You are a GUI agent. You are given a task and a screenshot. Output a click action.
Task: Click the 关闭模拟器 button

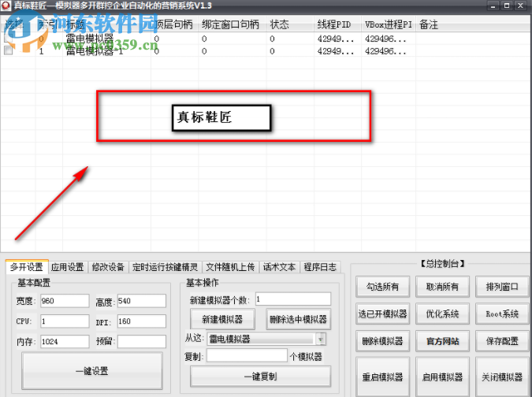(502, 377)
